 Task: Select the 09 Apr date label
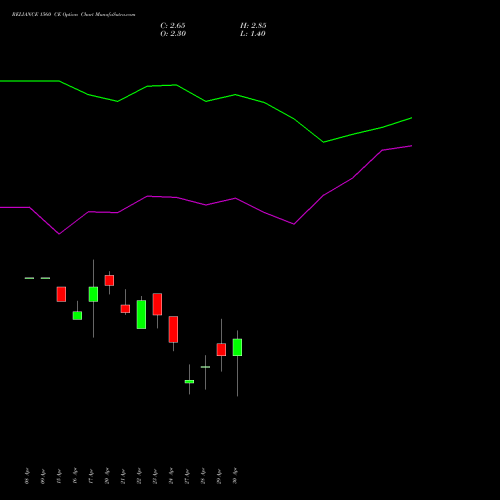tap(43, 476)
